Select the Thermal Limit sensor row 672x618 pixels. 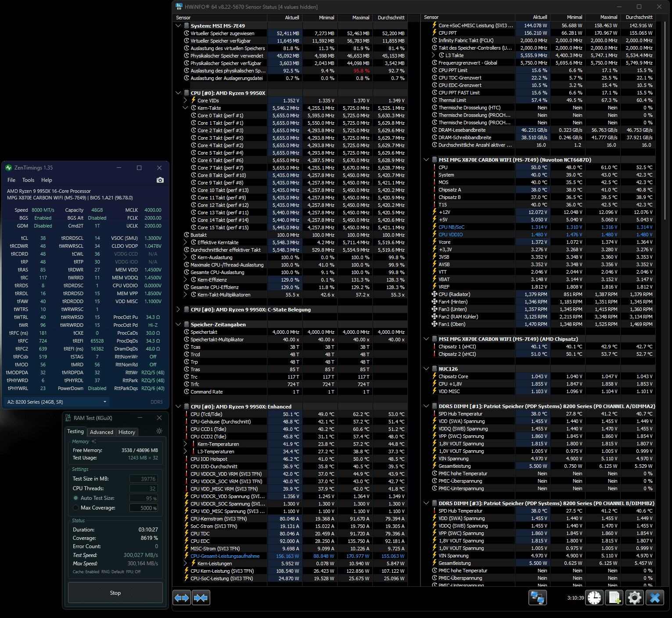click(538, 100)
